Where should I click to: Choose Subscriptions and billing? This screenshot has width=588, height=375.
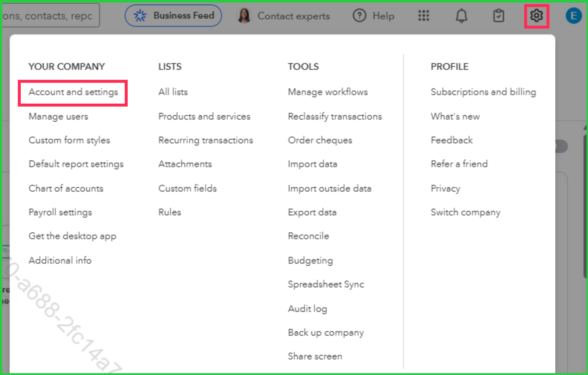[483, 92]
